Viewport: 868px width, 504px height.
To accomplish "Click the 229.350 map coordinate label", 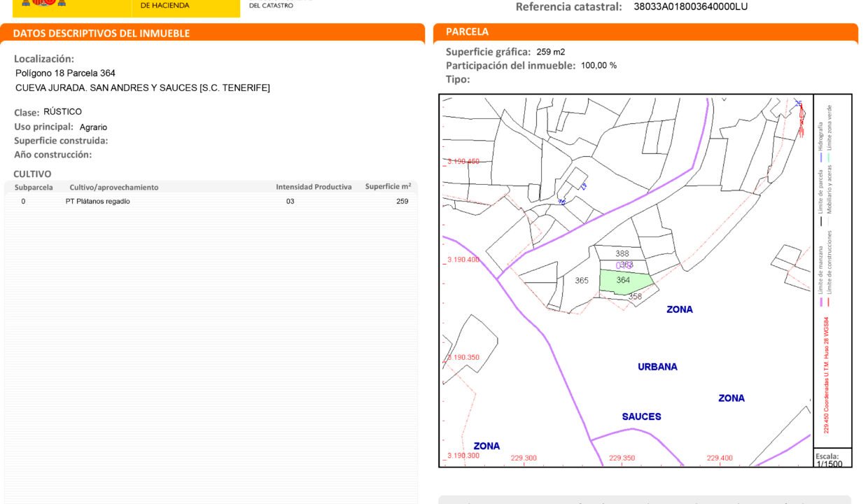I will [622, 458].
